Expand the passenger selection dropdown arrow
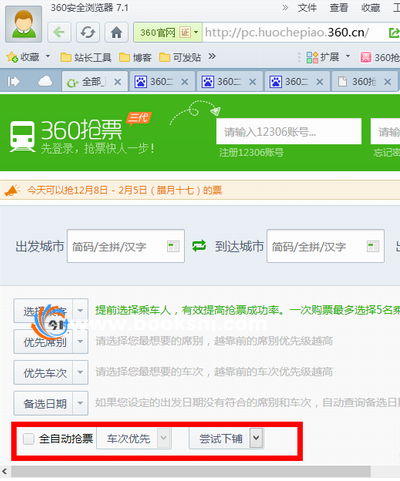 [80, 311]
